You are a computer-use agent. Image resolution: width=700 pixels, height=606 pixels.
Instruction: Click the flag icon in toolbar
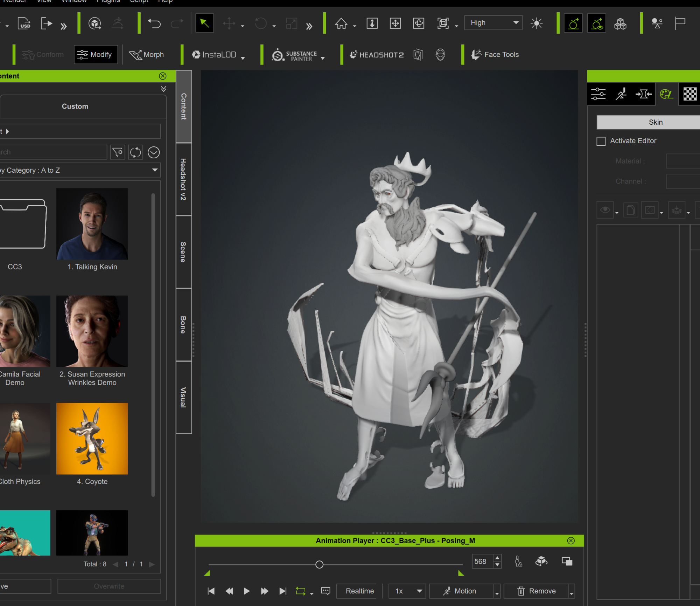[x=680, y=23]
